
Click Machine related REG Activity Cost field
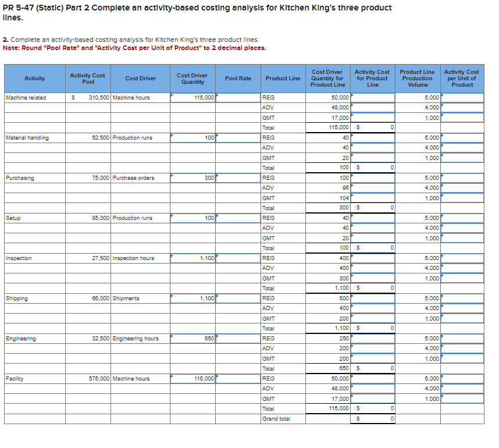[x=373, y=98]
